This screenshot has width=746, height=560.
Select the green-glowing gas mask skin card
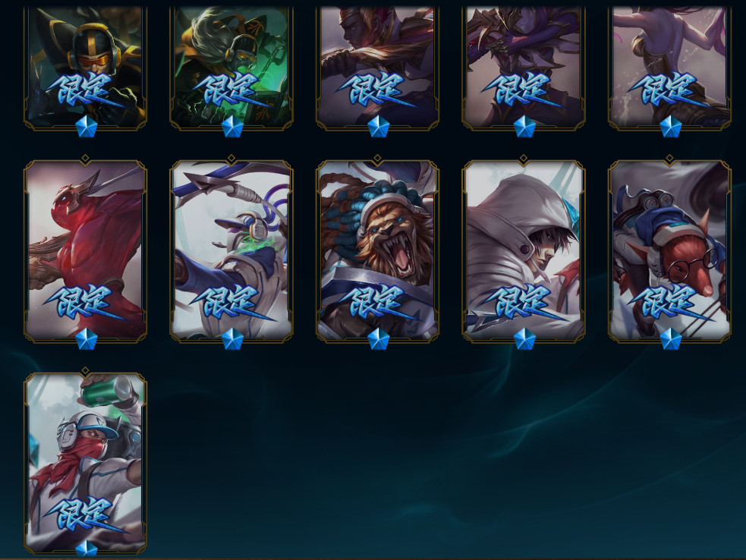(x=231, y=68)
